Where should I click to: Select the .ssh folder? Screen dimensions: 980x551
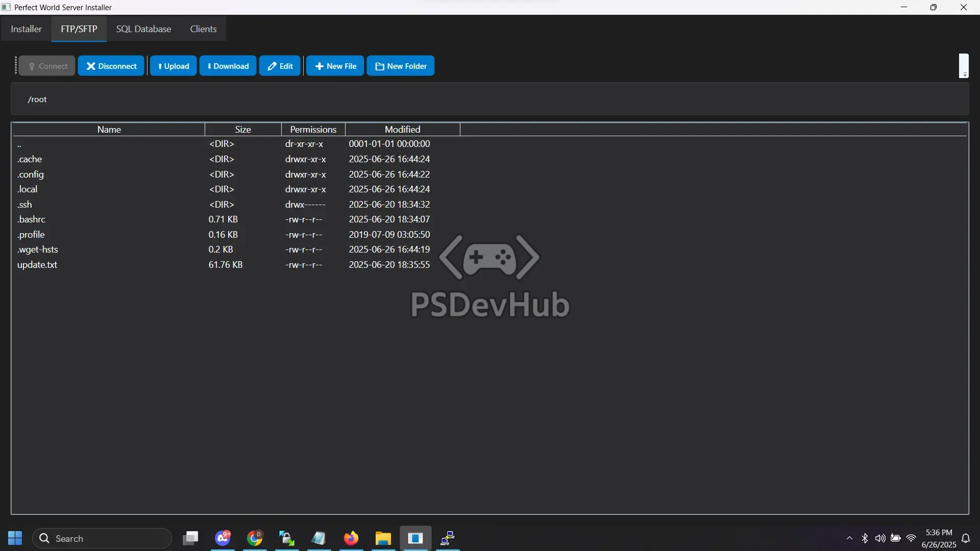[x=490, y=205]
